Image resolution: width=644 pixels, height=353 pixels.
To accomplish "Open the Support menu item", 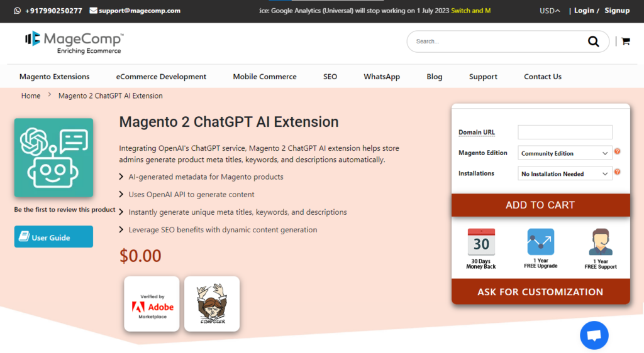I will (x=483, y=77).
